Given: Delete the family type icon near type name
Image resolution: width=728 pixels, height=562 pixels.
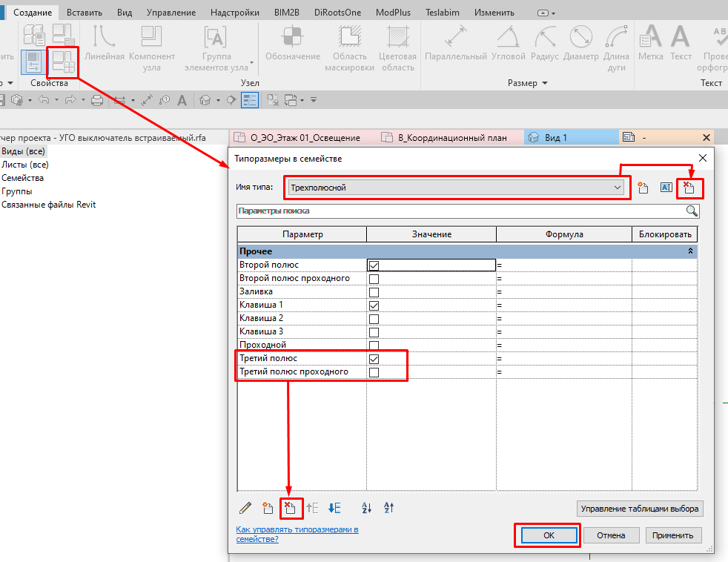Looking at the screenshot, I should point(689,188).
